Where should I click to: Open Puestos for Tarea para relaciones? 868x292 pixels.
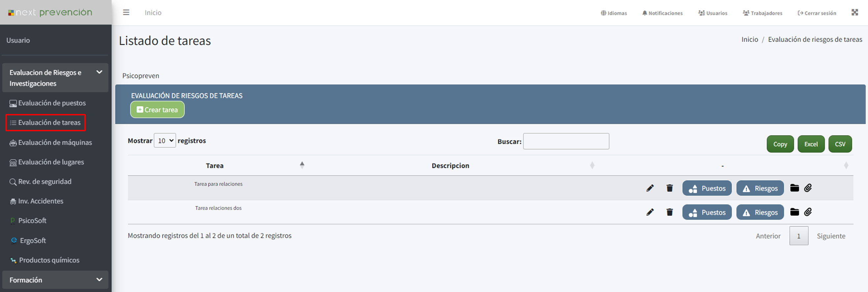tap(707, 188)
